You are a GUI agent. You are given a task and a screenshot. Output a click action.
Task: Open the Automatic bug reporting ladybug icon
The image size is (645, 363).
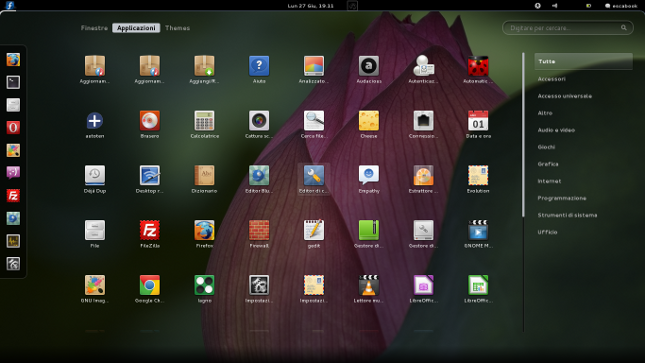478,66
